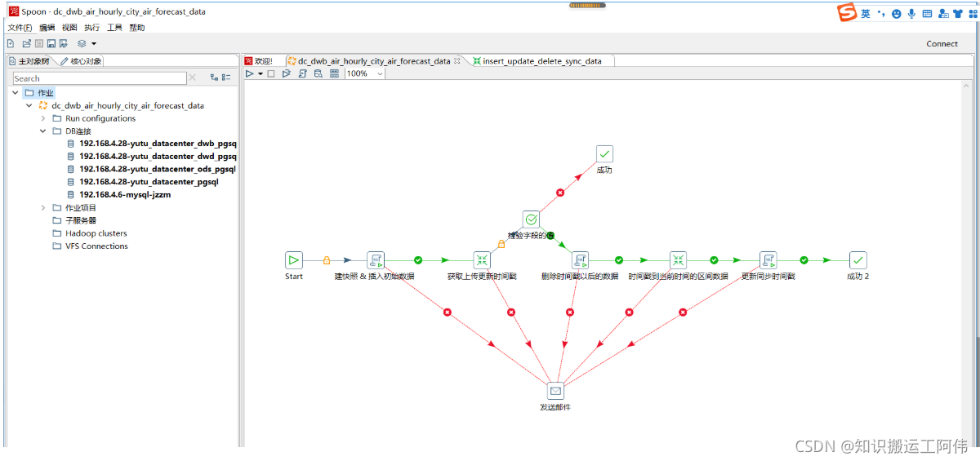Open the 帮助 menu
980x461 pixels.
[x=137, y=28]
